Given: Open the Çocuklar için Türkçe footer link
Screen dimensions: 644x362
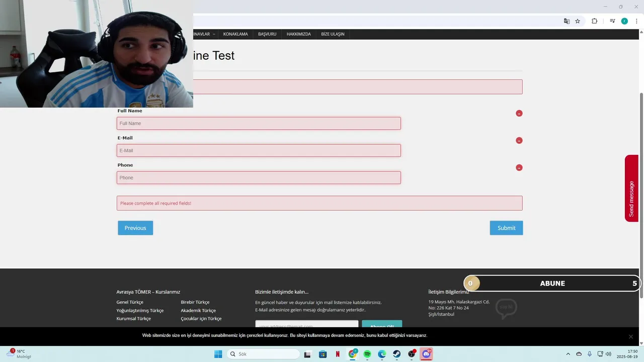Looking at the screenshot, I should point(201,318).
